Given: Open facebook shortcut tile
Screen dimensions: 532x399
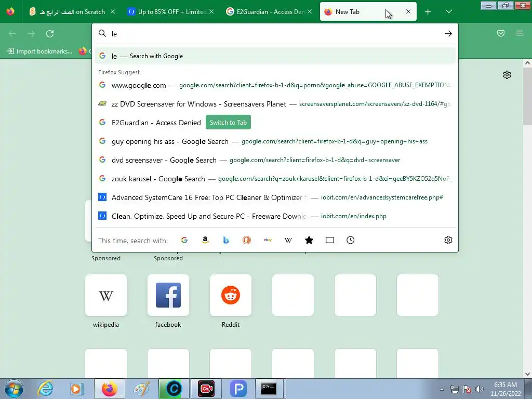Looking at the screenshot, I should [168, 295].
